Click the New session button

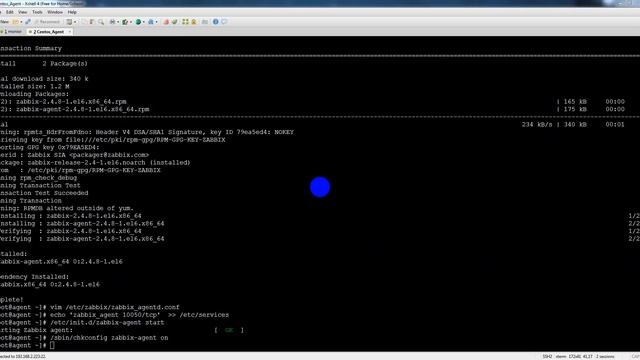pyautogui.click(x=4, y=22)
